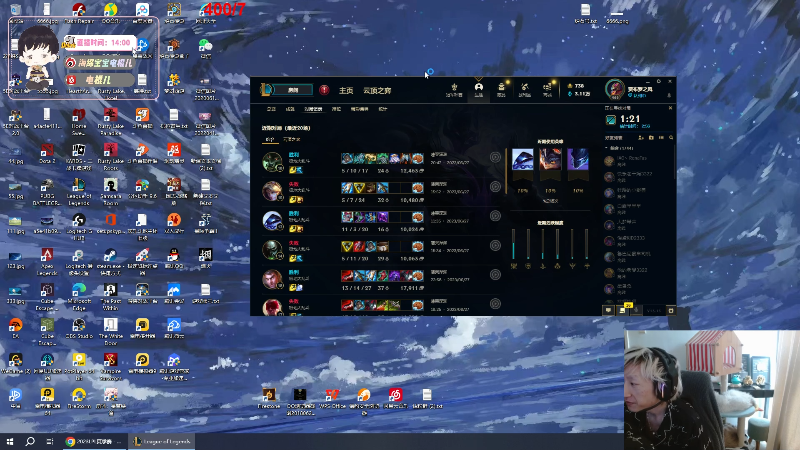800x450 pixels.
Task: Open the Clash trophy icon in League client
Action: click(454, 89)
